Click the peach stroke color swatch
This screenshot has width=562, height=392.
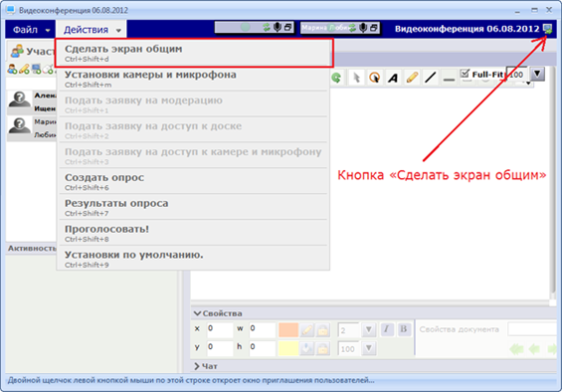point(288,329)
